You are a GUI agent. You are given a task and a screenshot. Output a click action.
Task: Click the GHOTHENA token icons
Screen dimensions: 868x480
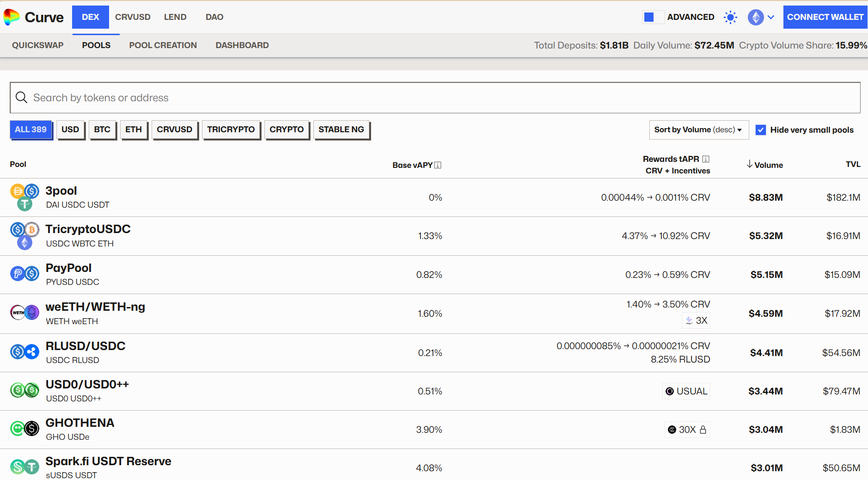(24, 429)
